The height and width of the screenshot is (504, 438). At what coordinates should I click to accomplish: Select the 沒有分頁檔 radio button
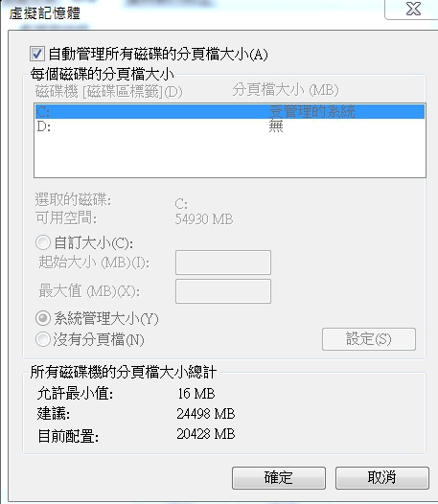pos(43,339)
